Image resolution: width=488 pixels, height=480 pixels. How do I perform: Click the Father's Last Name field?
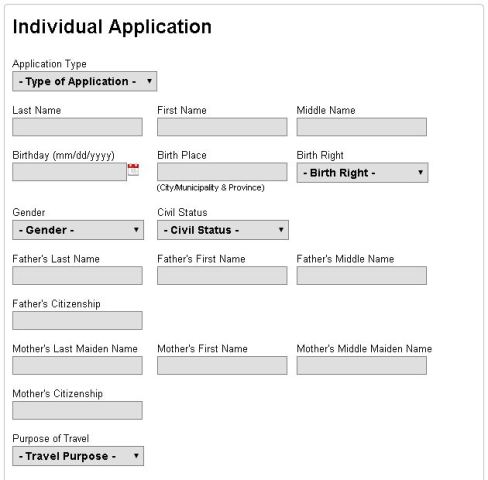click(x=77, y=275)
